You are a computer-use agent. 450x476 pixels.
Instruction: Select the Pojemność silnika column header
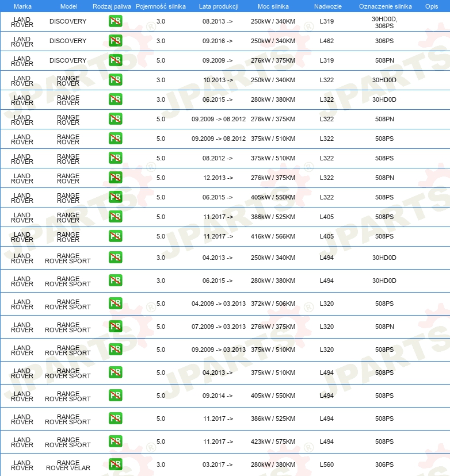coord(161,6)
